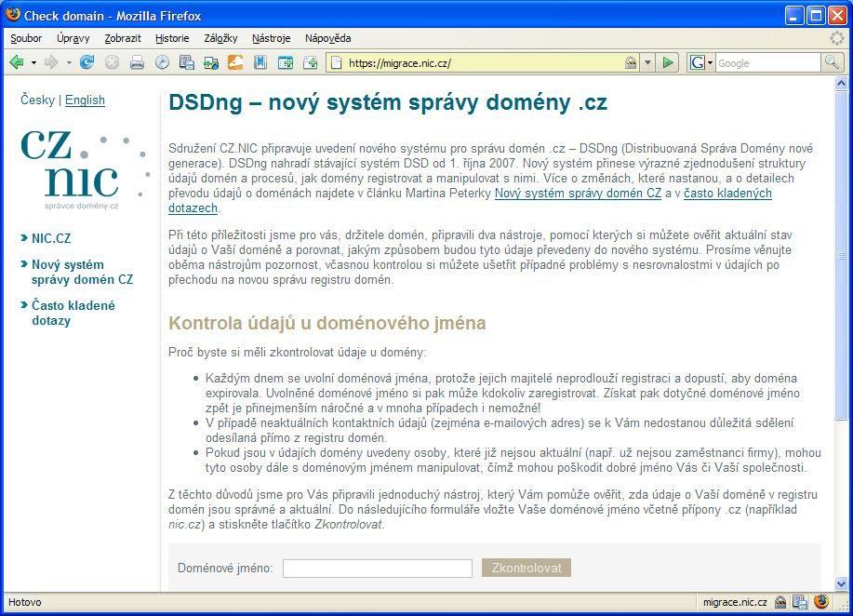This screenshot has width=853, height=616.
Task: Click the magnifying glass search button
Action: (832, 62)
